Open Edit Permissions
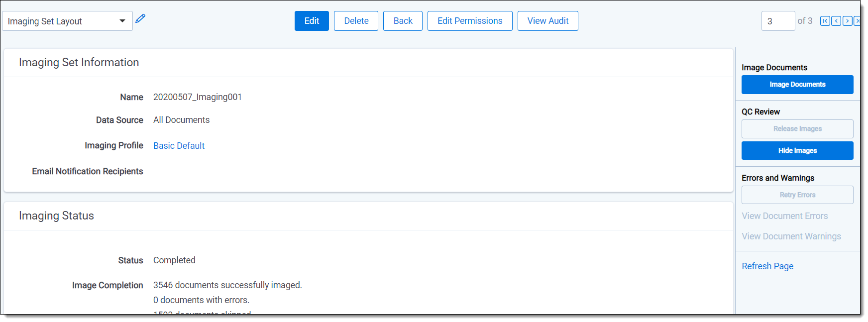This screenshot has height=322, width=868. coord(469,21)
